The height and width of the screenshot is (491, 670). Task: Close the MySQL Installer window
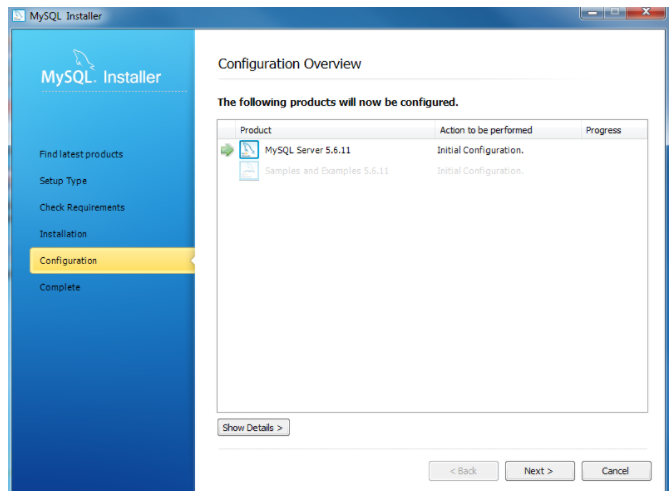(x=646, y=12)
